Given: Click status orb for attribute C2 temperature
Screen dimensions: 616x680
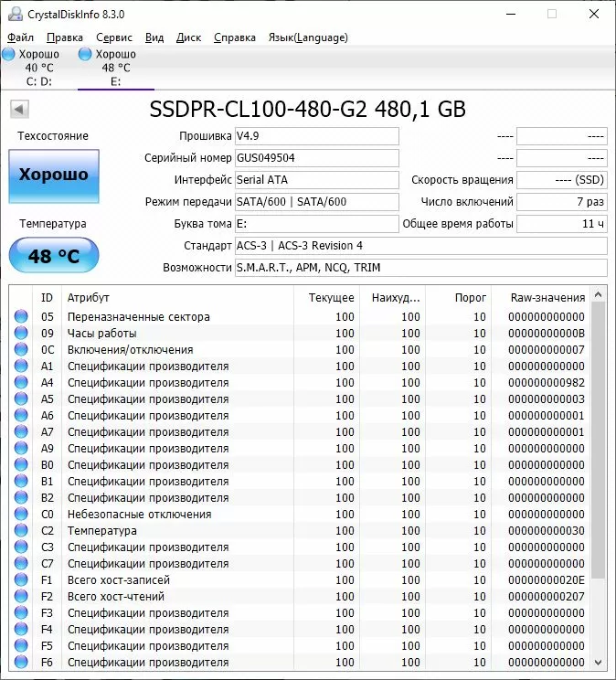Looking at the screenshot, I should point(21,531).
